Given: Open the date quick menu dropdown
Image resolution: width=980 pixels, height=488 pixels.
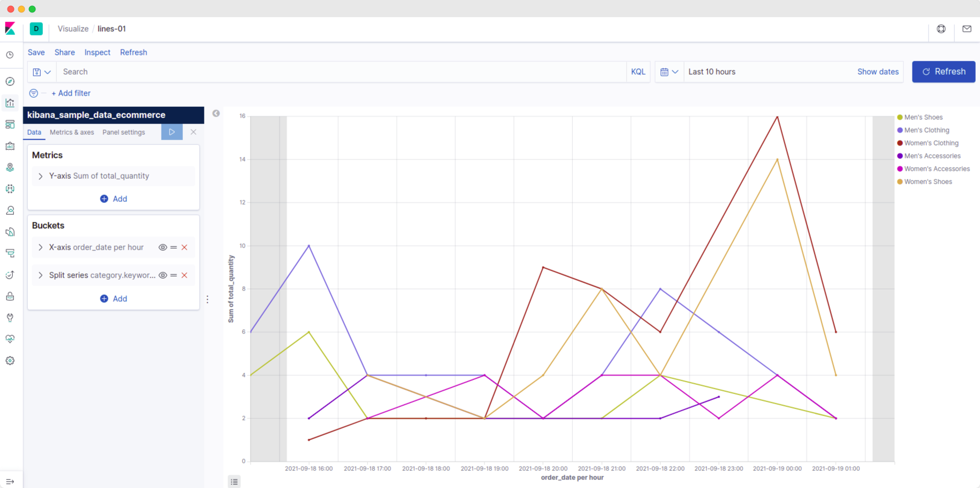Looking at the screenshot, I should (669, 72).
